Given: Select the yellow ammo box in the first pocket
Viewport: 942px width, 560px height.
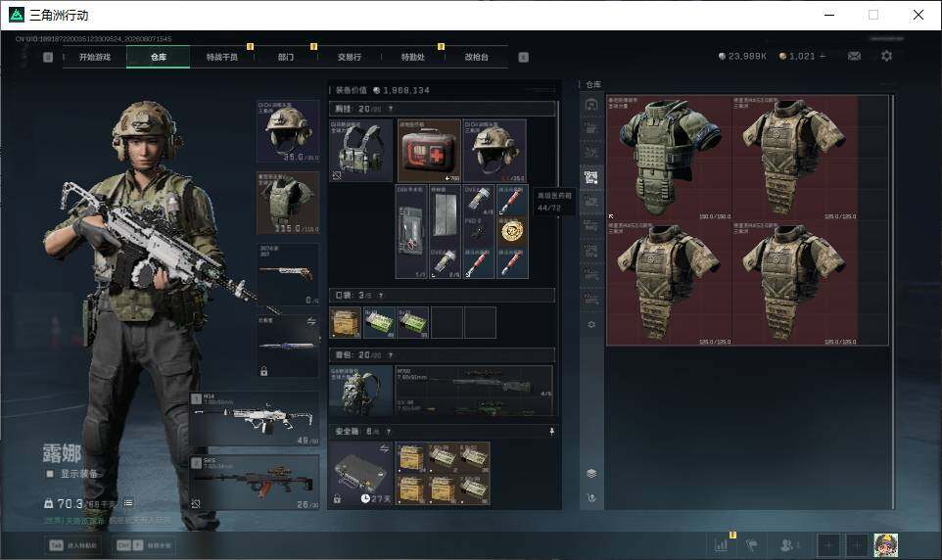Looking at the screenshot, I should 346,323.
